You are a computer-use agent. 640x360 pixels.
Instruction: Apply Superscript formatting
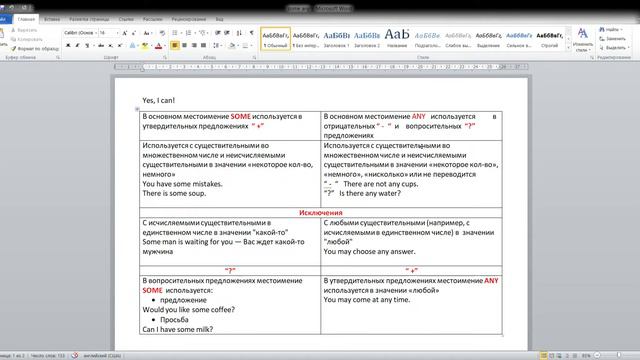(120, 45)
